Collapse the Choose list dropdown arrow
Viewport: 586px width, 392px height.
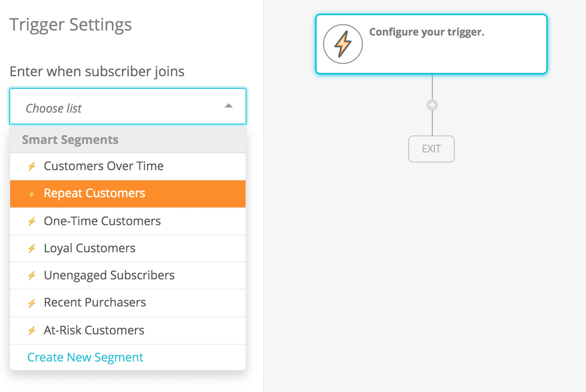229,106
